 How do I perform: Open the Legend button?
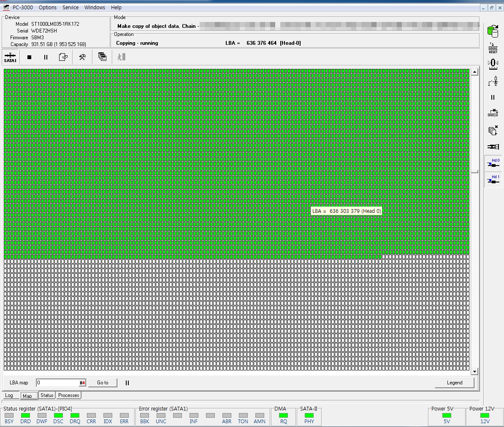coord(455,383)
